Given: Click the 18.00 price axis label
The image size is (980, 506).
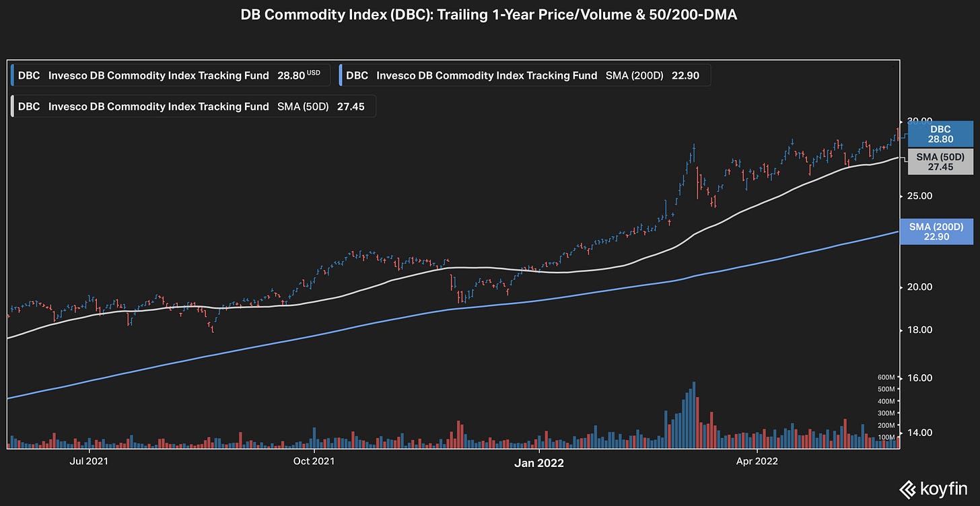Looking at the screenshot, I should click(920, 330).
